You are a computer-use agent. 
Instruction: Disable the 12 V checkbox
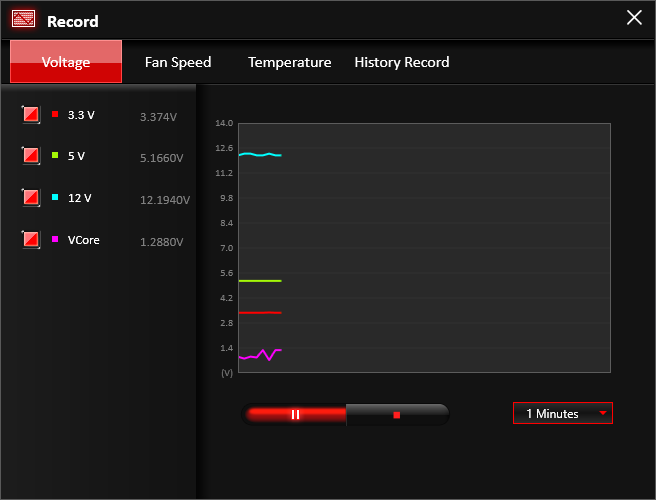click(31, 198)
